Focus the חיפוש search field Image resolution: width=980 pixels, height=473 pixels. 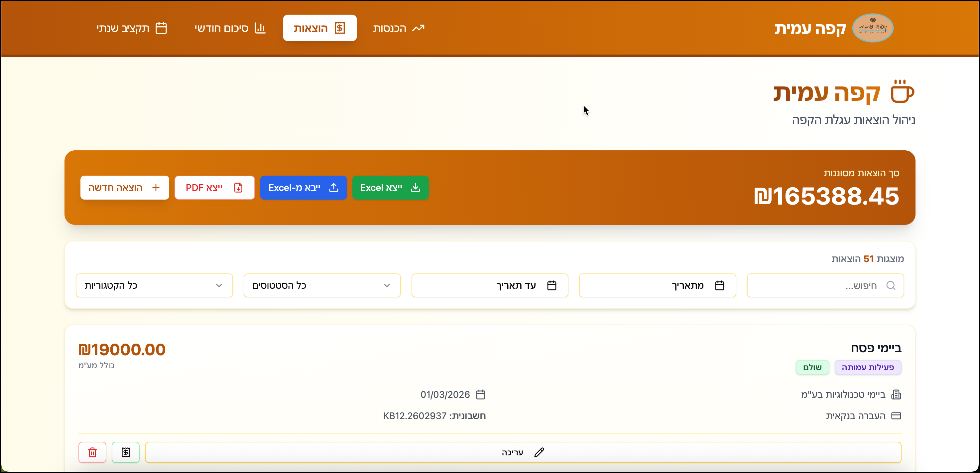[x=825, y=285]
